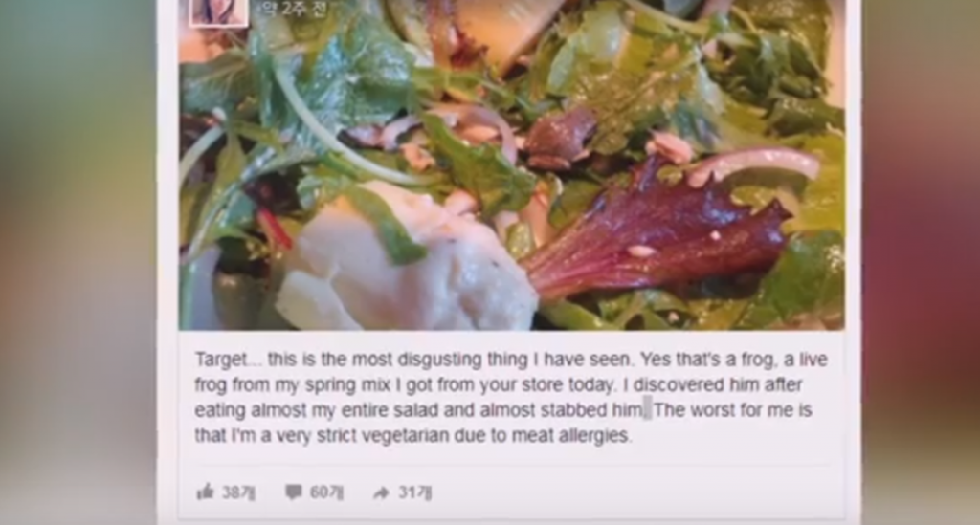Click the share arrow icon
This screenshot has height=525, width=980.
click(x=381, y=493)
